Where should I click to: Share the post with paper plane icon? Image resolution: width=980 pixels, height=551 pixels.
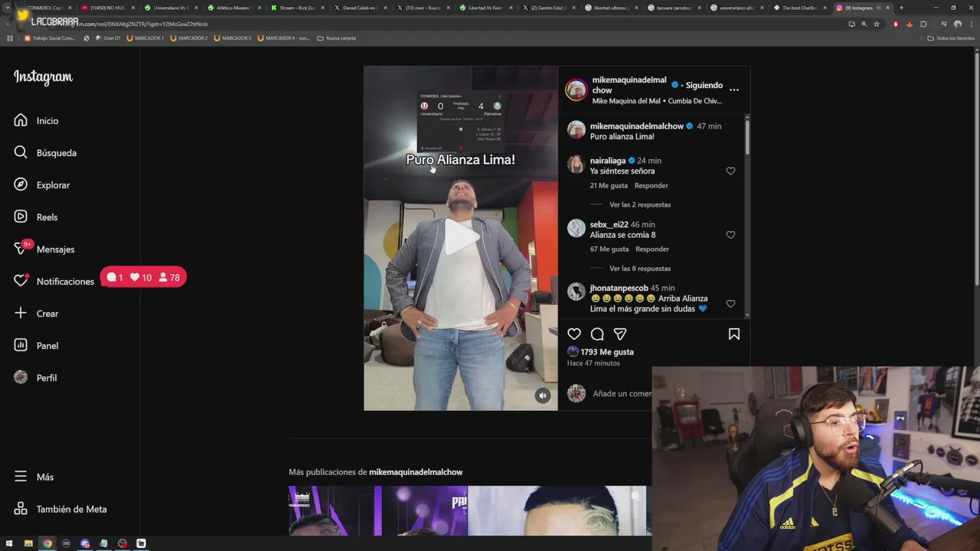(x=620, y=334)
